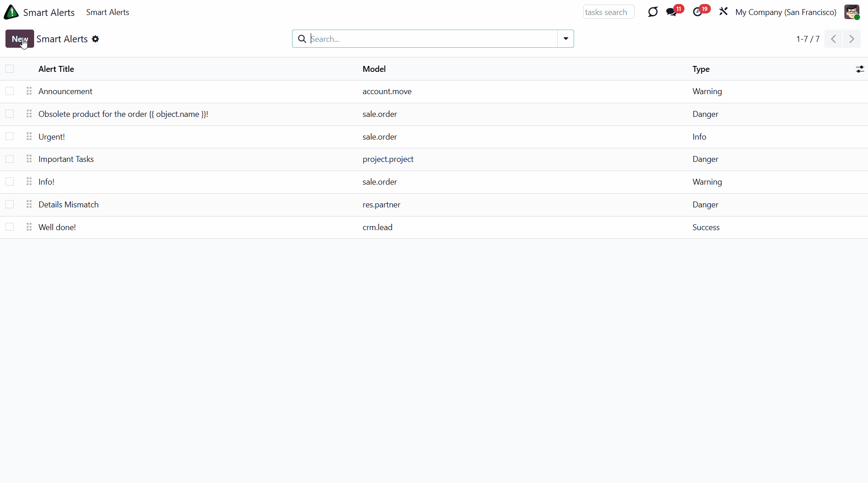The height and width of the screenshot is (483, 868).
Task: Open the conversations chat icon with 11 badge
Action: point(671,12)
